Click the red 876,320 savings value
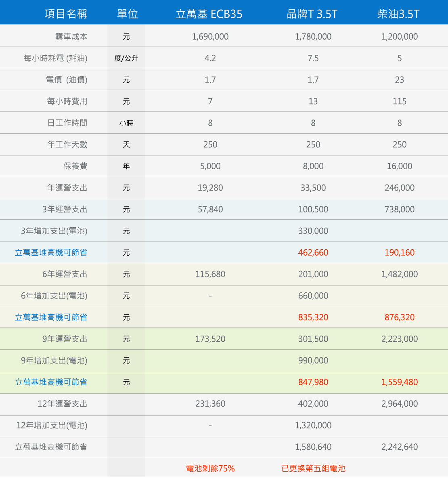 pyautogui.click(x=400, y=317)
